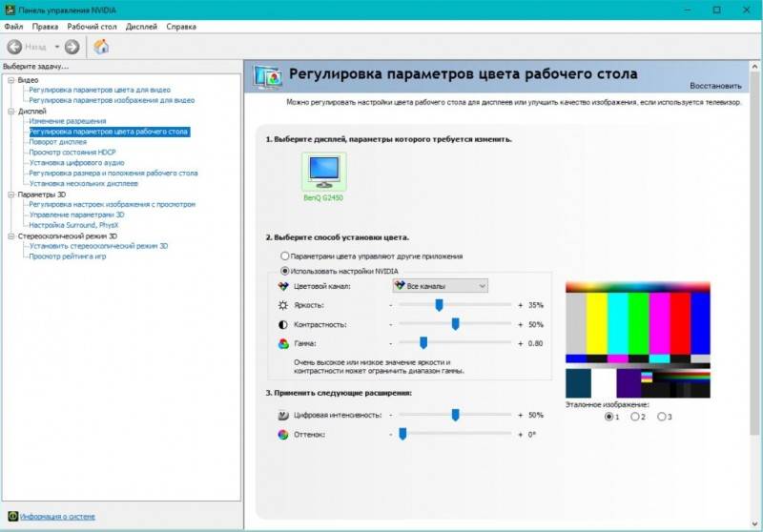Image resolution: width=763 pixels, height=532 pixels.
Task: Click the color bars reference image
Action: pos(637,339)
